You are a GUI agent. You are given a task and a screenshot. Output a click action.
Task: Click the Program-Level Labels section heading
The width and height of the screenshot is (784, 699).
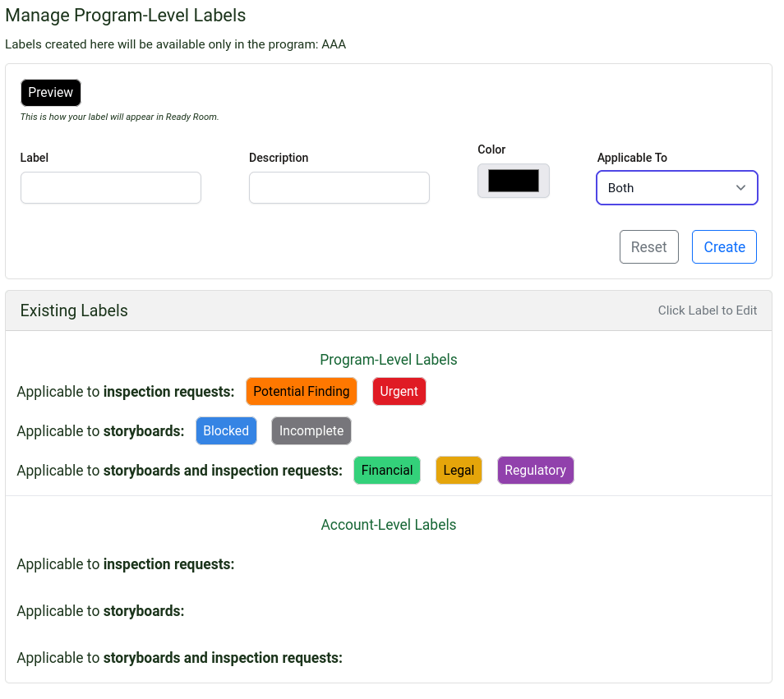(389, 360)
